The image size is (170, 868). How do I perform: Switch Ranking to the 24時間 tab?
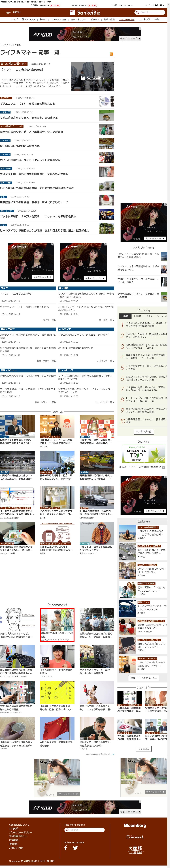[x=137, y=316]
